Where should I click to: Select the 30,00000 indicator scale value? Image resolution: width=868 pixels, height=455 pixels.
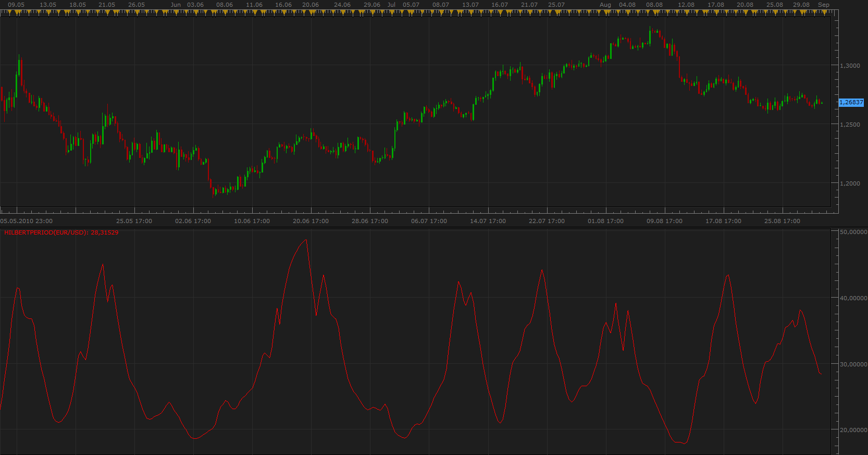pyautogui.click(x=854, y=364)
